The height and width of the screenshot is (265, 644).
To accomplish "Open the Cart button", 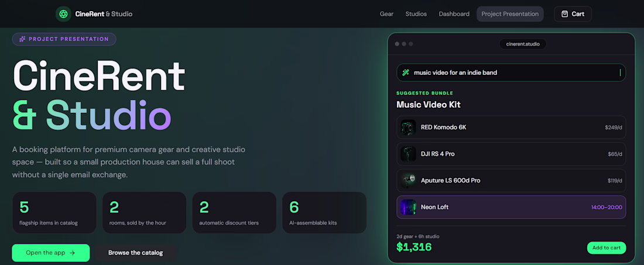I will pyautogui.click(x=573, y=14).
